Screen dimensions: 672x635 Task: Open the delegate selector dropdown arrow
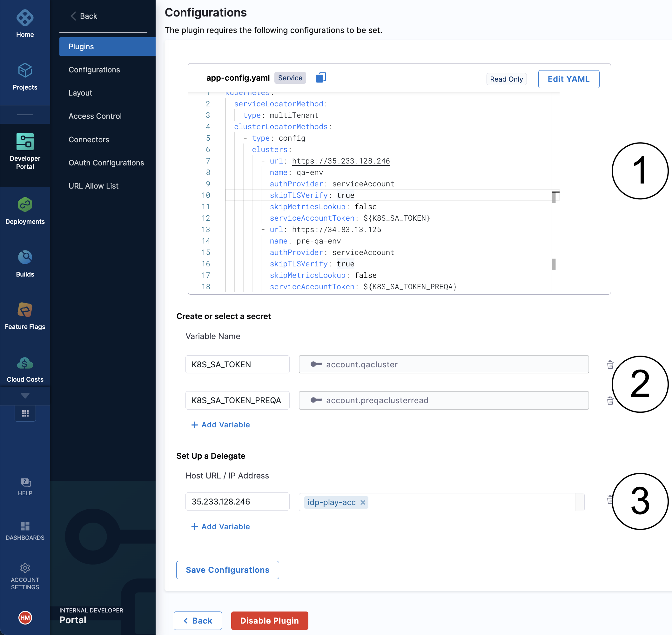click(579, 502)
